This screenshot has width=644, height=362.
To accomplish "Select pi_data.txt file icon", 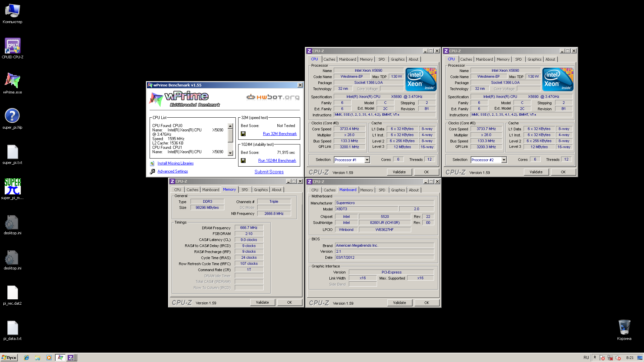I will [12, 330].
